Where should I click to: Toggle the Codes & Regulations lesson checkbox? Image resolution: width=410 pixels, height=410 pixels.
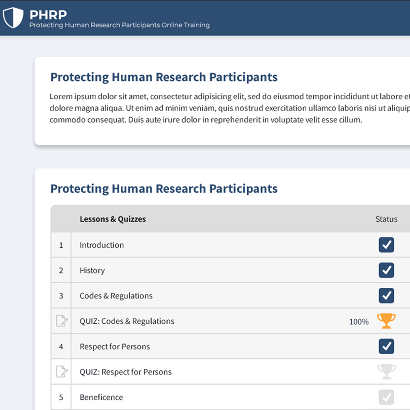click(386, 295)
